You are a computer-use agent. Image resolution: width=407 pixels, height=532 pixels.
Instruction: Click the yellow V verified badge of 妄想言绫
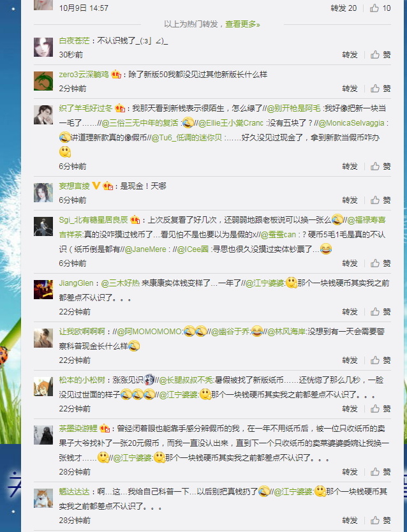[x=96, y=186]
